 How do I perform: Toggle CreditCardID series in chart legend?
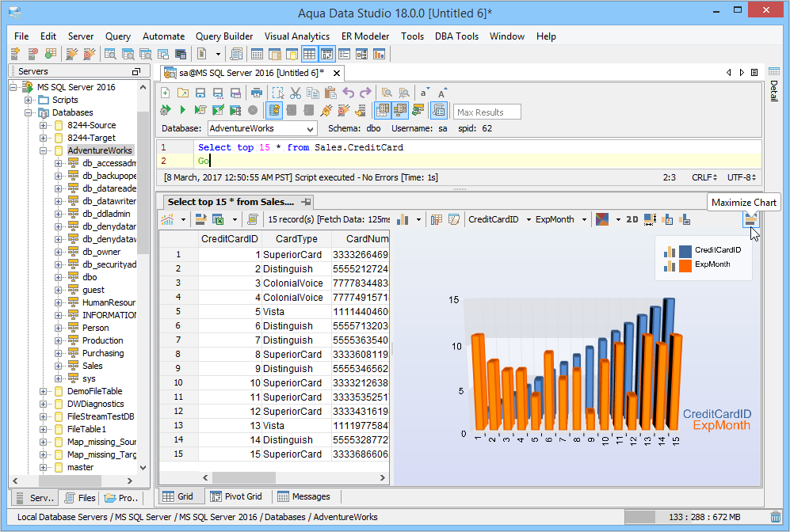(717, 250)
